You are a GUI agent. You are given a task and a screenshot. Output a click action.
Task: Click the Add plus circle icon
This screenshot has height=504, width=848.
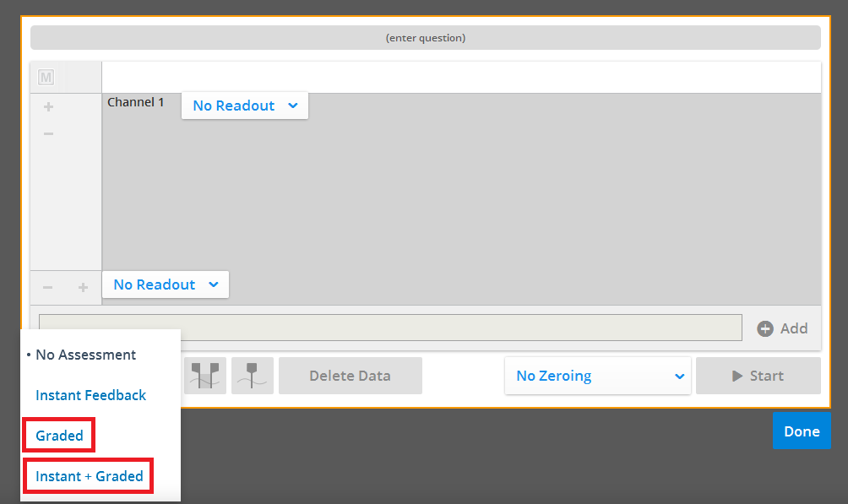765,328
